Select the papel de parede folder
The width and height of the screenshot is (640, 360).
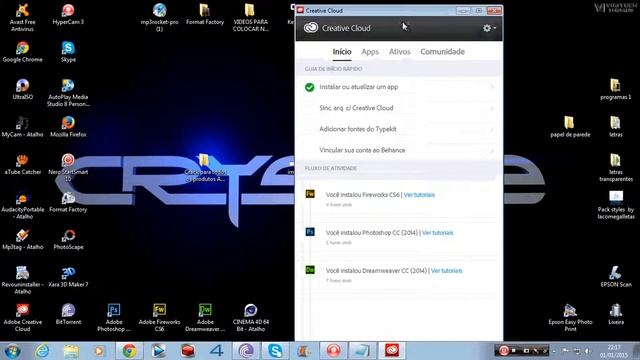tap(570, 127)
